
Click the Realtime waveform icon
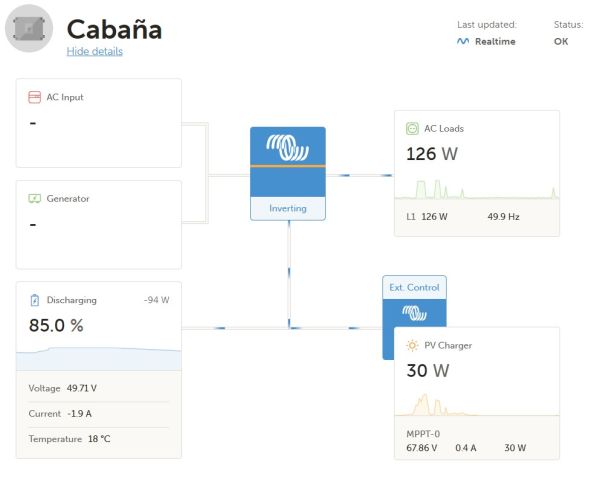coord(462,41)
